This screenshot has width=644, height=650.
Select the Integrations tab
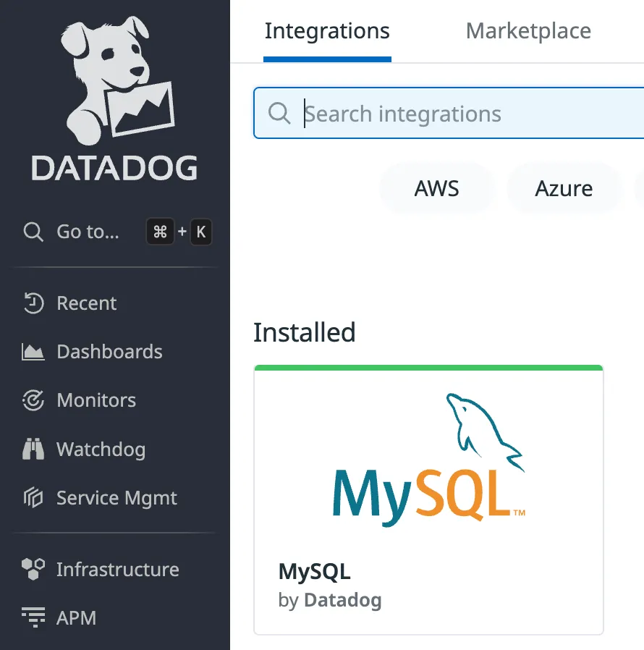point(326,30)
